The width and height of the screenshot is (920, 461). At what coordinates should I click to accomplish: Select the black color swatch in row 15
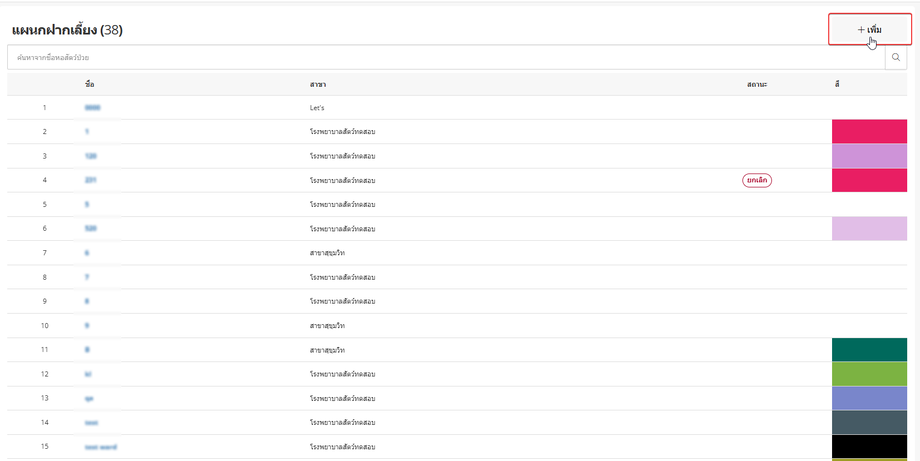[869, 446]
